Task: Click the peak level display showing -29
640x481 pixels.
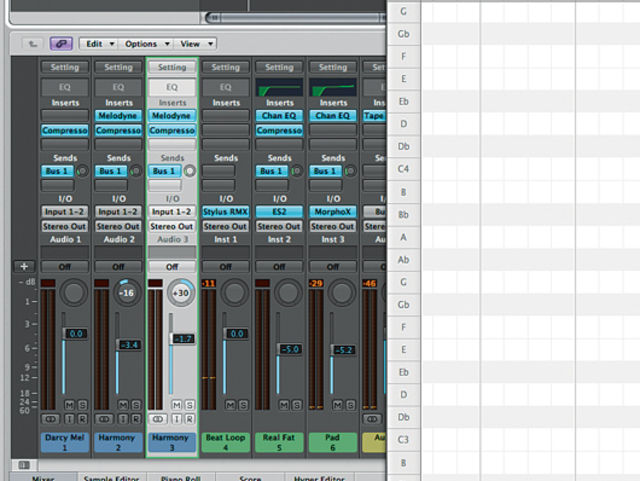Action: click(x=316, y=283)
